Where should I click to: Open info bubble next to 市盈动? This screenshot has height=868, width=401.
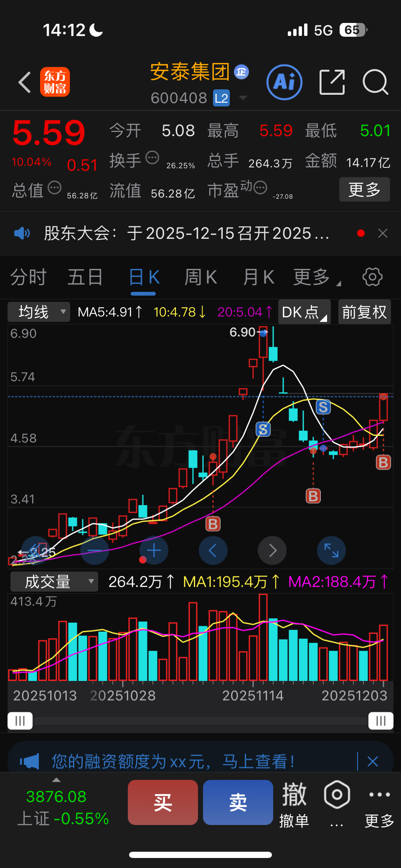(x=260, y=188)
